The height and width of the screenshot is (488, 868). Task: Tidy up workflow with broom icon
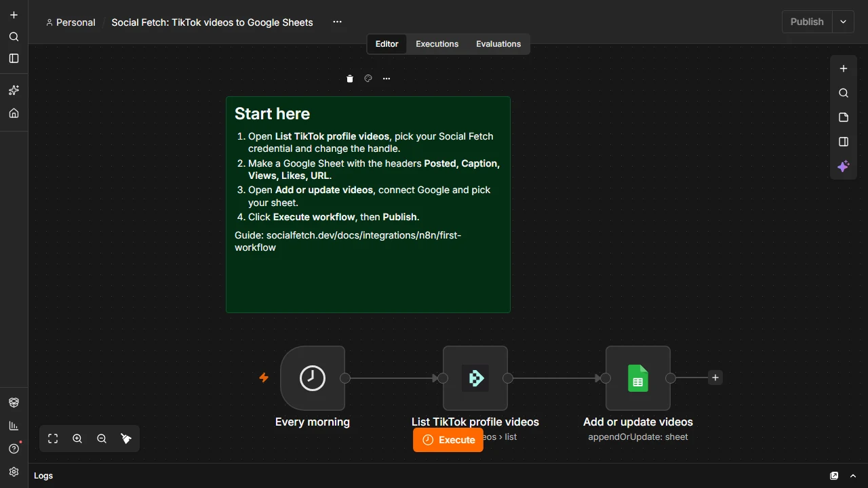point(126,439)
